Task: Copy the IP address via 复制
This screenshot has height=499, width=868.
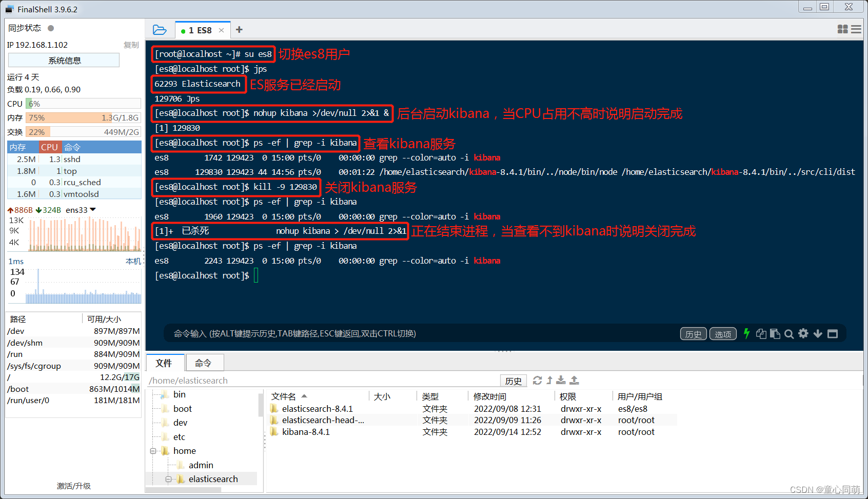Action: click(x=131, y=45)
